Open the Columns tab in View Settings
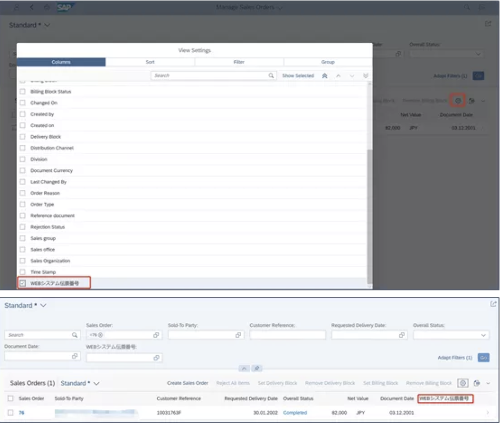Viewport: 504px width, 423px height. 61,62
